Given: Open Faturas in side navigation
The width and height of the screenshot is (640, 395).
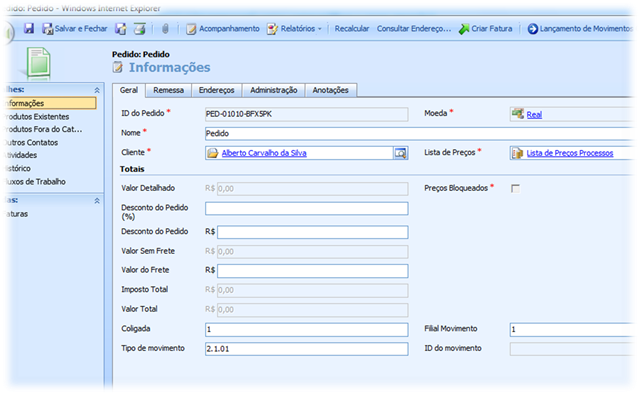Looking at the screenshot, I should click(x=16, y=214).
